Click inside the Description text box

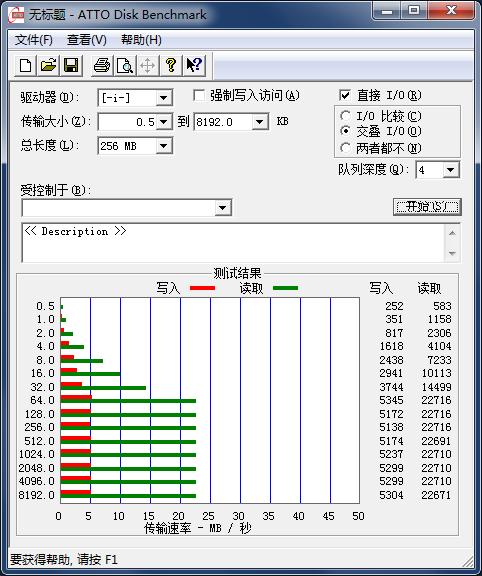point(233,242)
